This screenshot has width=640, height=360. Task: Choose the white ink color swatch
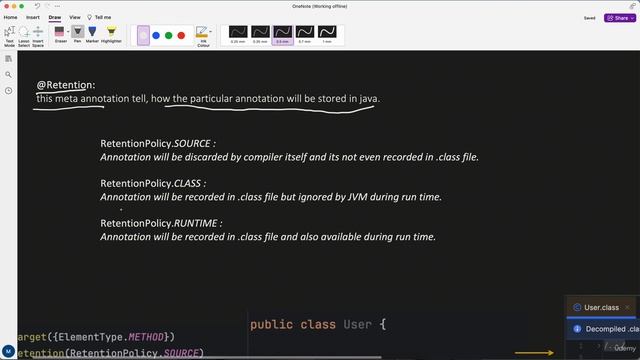tap(143, 36)
